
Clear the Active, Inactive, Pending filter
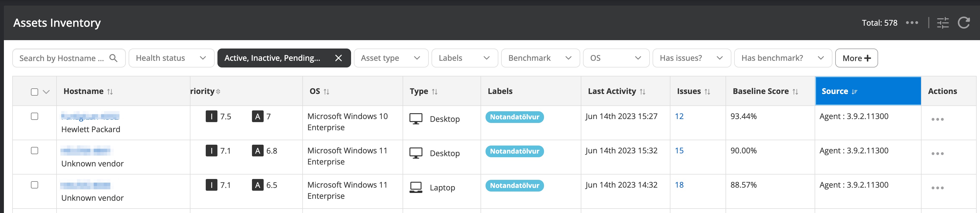coord(338,58)
